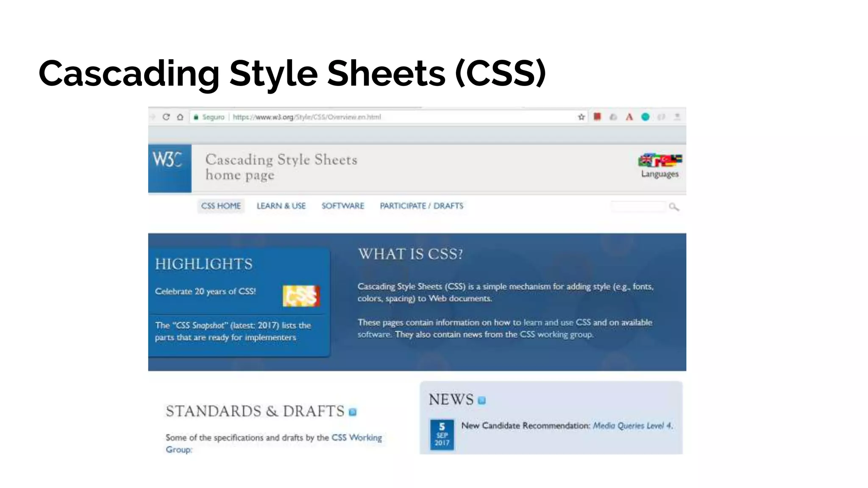Open the grey extension icon beside the red square
Image resolution: width=868 pixels, height=488 pixels.
point(613,117)
